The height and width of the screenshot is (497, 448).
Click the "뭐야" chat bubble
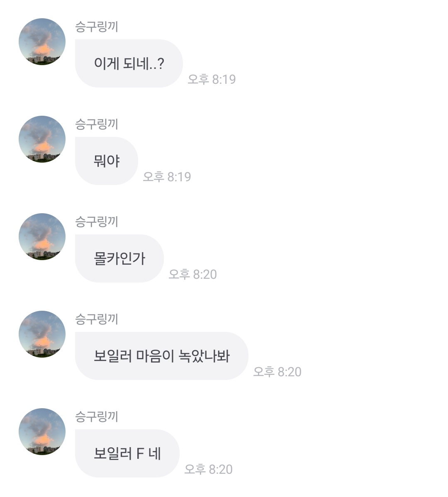click(107, 161)
